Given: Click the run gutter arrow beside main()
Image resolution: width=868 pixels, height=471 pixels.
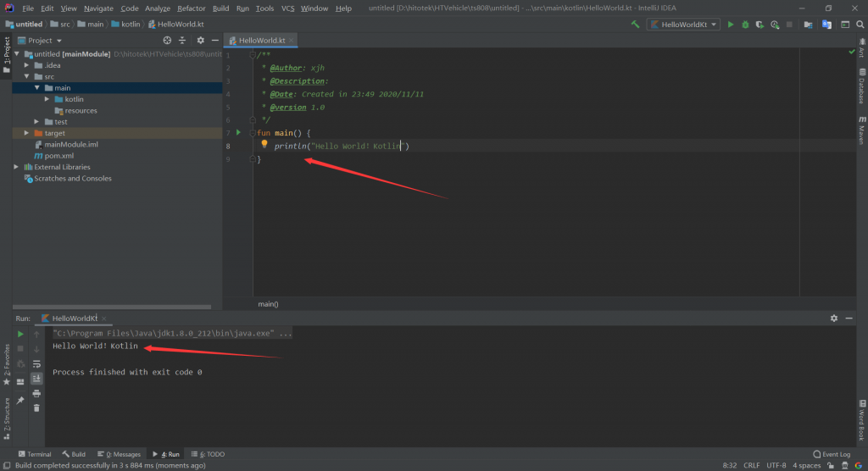Looking at the screenshot, I should [x=239, y=133].
